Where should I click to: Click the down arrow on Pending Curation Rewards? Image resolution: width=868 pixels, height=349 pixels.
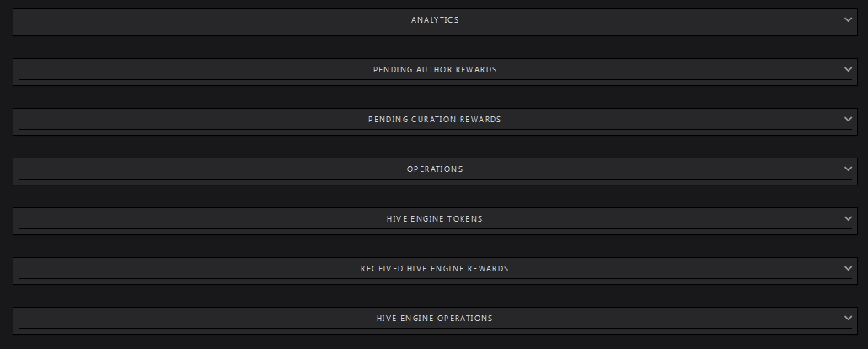[x=848, y=119]
